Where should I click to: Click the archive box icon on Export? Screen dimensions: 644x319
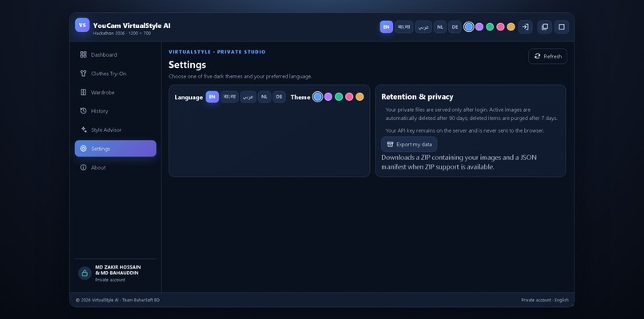pyautogui.click(x=390, y=144)
